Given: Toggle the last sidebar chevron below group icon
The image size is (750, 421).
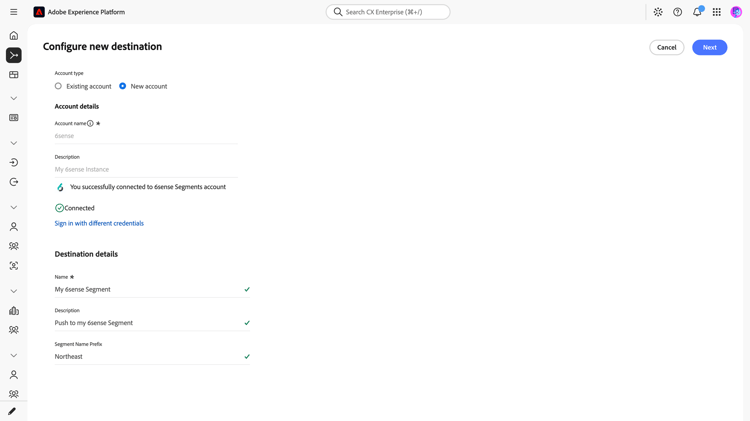Looking at the screenshot, I should [x=13, y=355].
